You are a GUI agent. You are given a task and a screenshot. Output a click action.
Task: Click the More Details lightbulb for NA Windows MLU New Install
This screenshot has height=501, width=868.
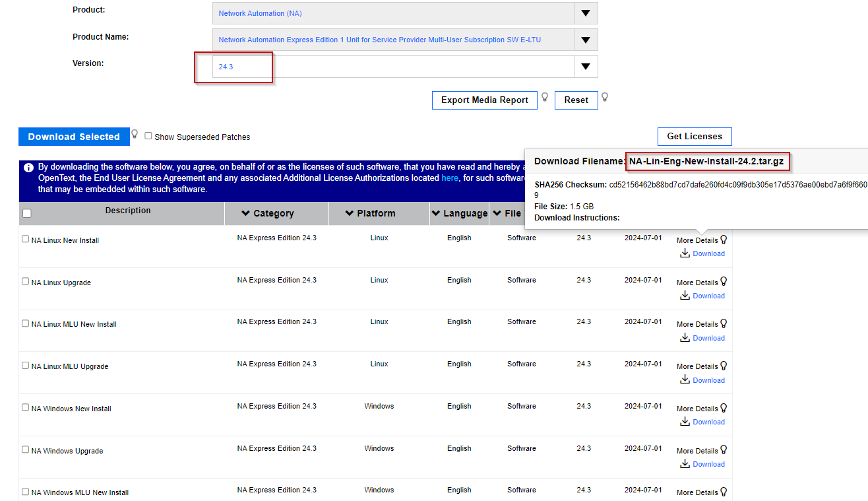click(x=724, y=492)
